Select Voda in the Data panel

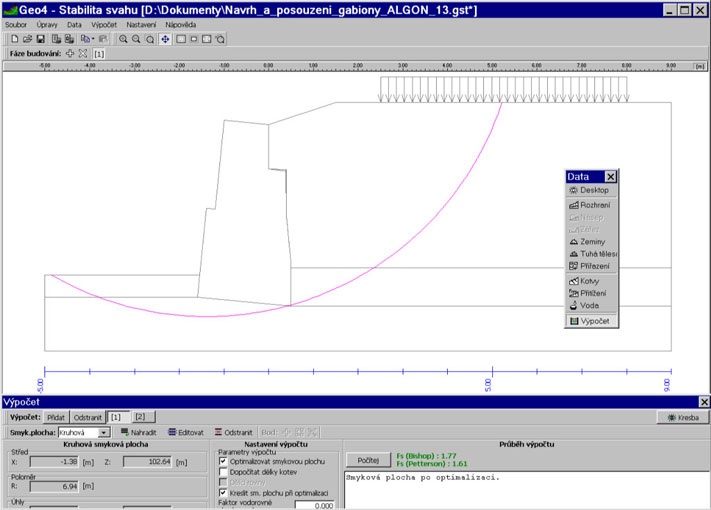click(x=591, y=306)
